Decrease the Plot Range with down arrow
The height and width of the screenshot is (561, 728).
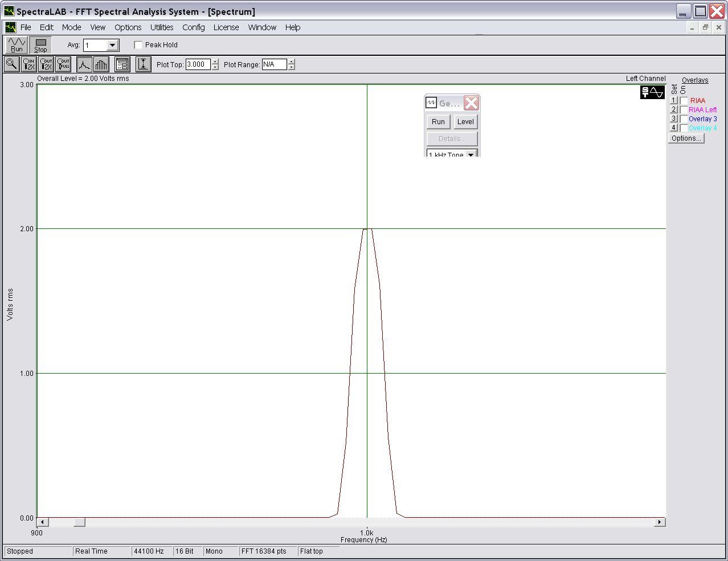point(291,67)
